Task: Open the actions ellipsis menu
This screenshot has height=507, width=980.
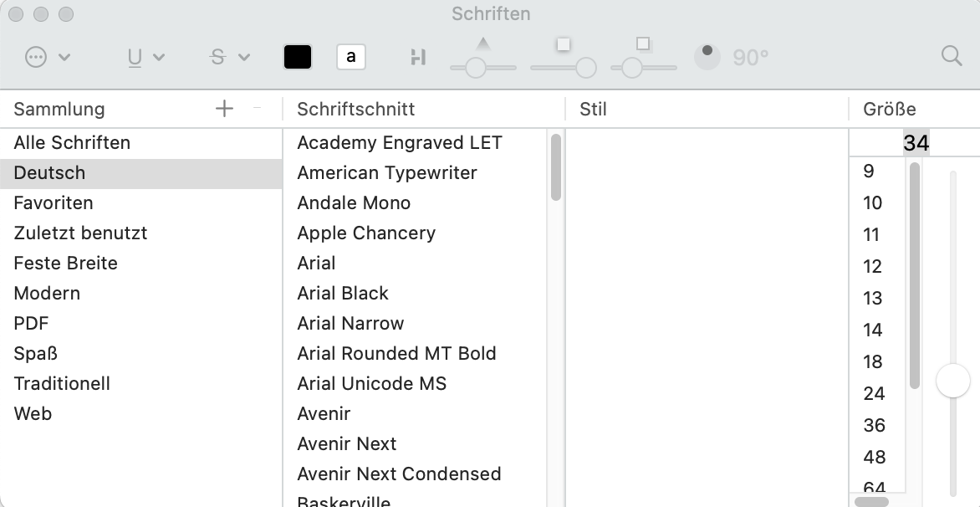Action: 47,57
